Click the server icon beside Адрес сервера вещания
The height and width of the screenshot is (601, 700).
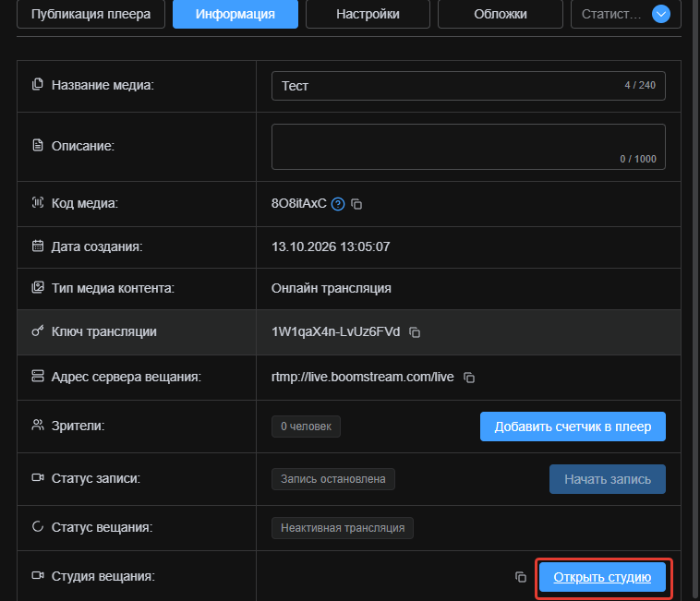(38, 376)
